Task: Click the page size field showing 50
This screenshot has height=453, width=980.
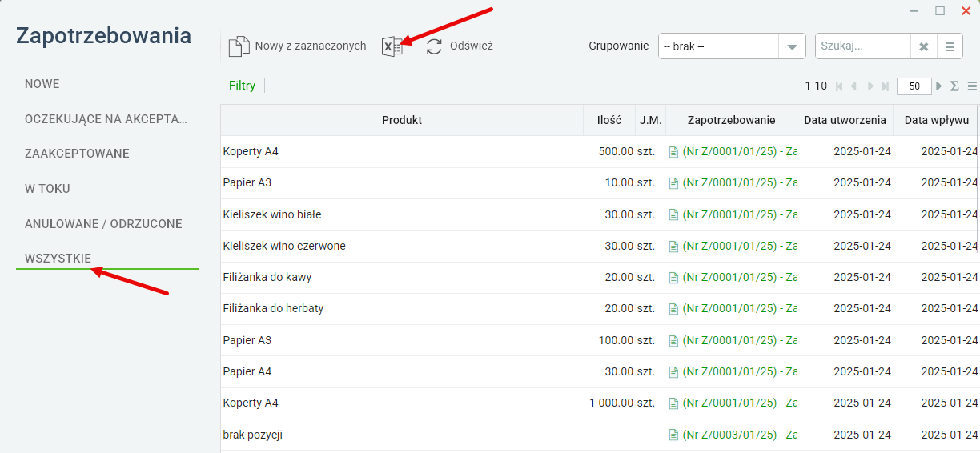Action: [x=914, y=86]
